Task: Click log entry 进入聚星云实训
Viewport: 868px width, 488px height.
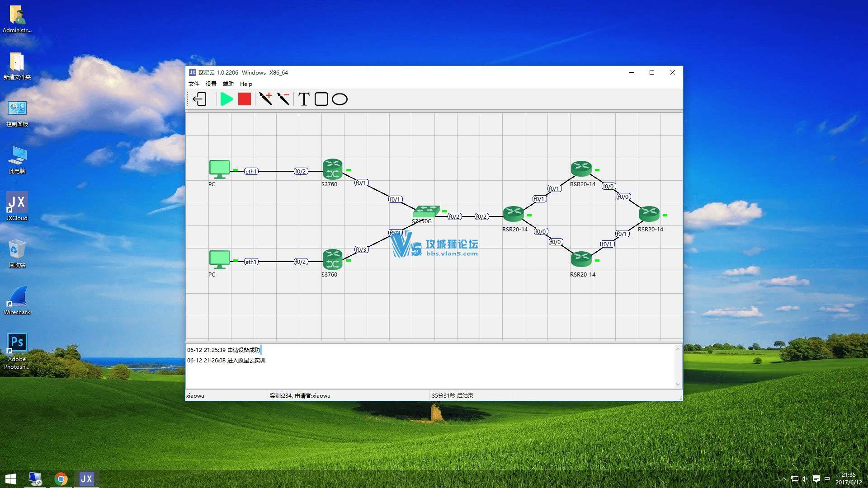Action: coord(226,360)
